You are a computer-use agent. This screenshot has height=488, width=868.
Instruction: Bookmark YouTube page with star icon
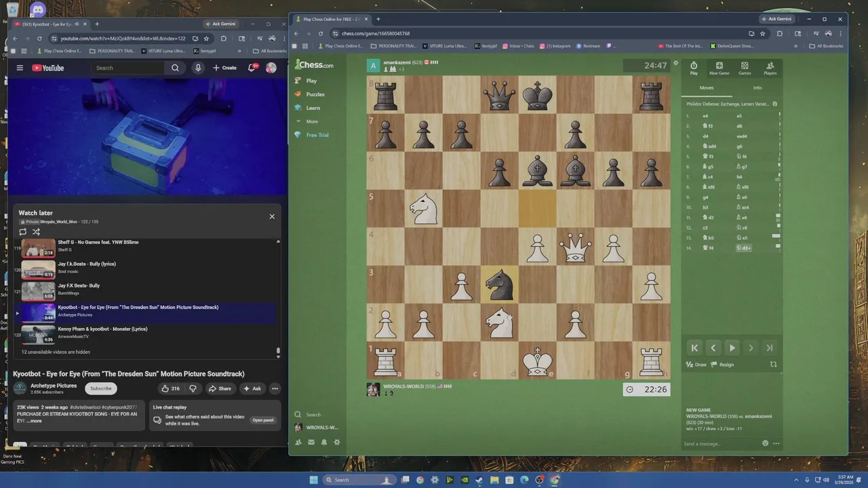click(x=206, y=39)
